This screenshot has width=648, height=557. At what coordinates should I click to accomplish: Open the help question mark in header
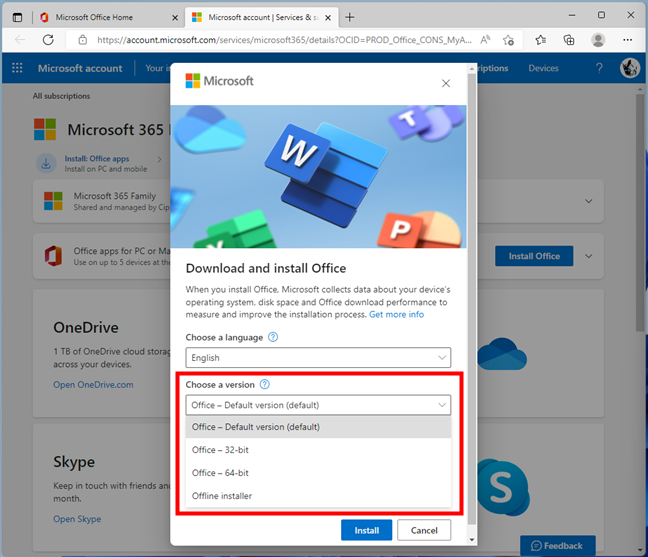599,68
